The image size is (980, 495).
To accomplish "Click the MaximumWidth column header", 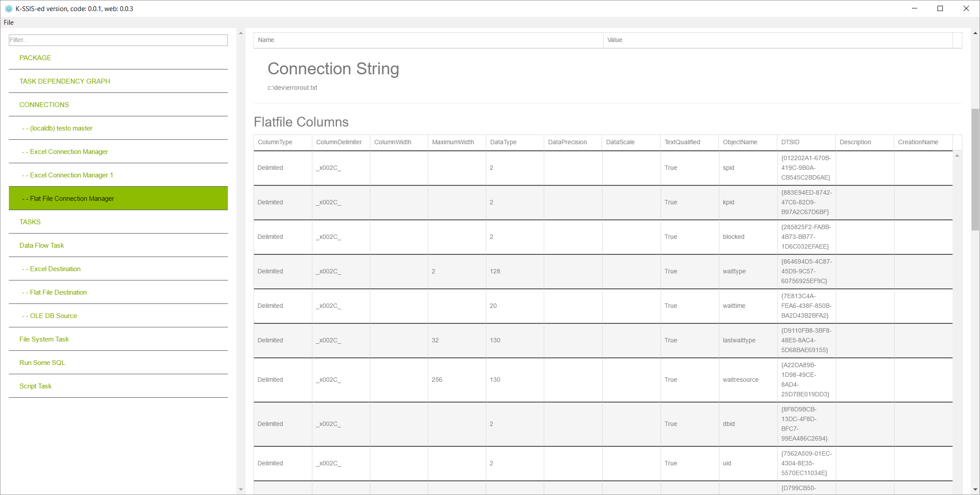I will coord(453,142).
